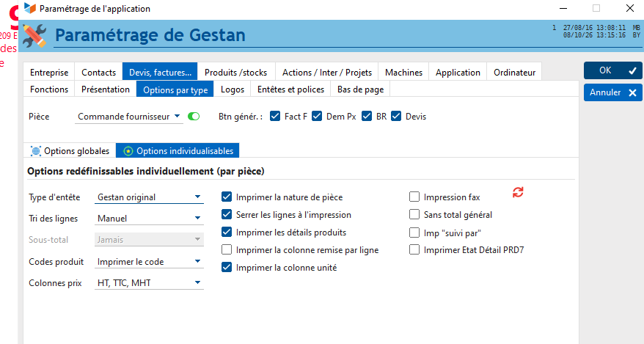Click the disabled Sous-total Jamais dropdown
644x344 pixels.
pyautogui.click(x=149, y=240)
